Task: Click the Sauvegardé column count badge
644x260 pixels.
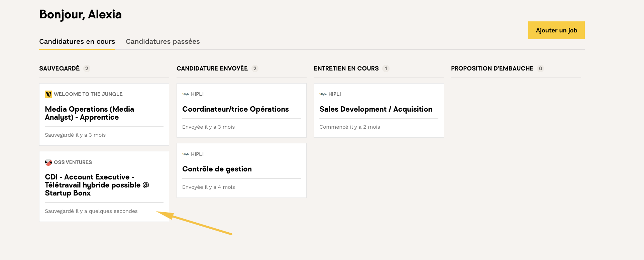Action: [x=87, y=69]
